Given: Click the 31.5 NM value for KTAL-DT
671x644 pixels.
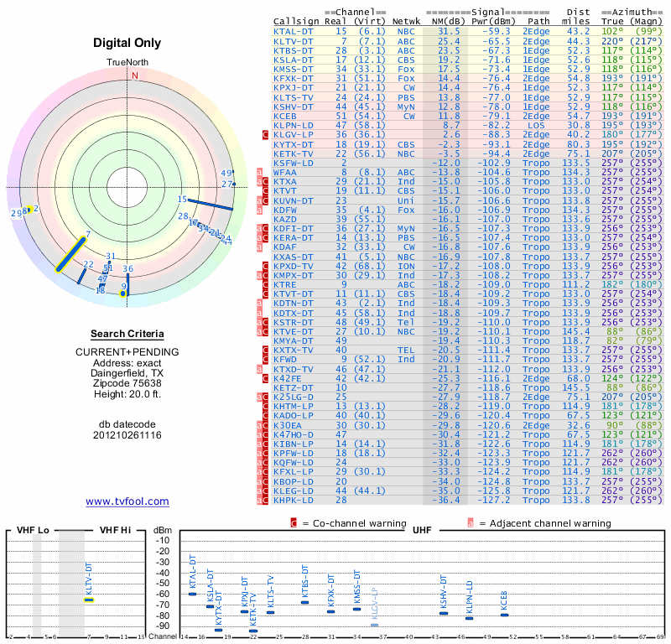Looking at the screenshot, I should [449, 32].
